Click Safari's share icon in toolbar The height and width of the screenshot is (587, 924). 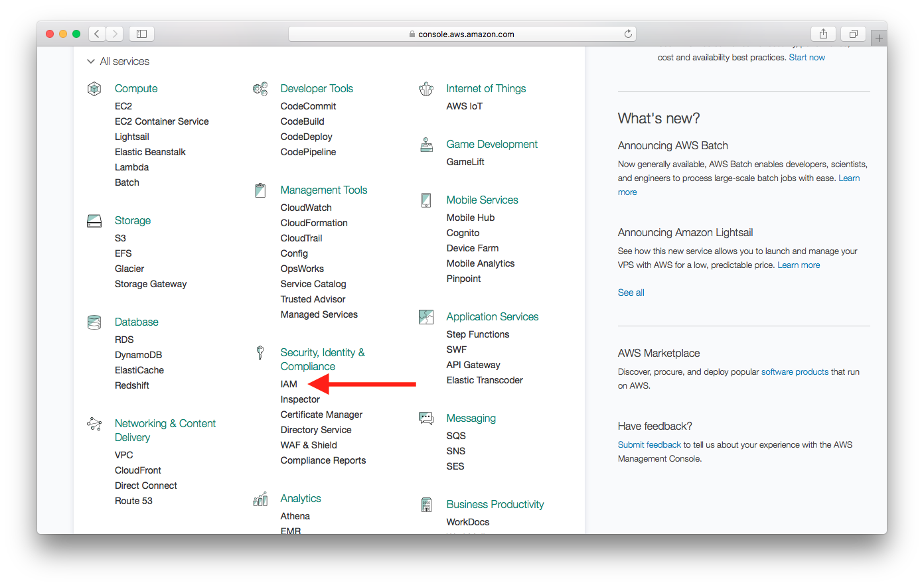click(x=823, y=34)
